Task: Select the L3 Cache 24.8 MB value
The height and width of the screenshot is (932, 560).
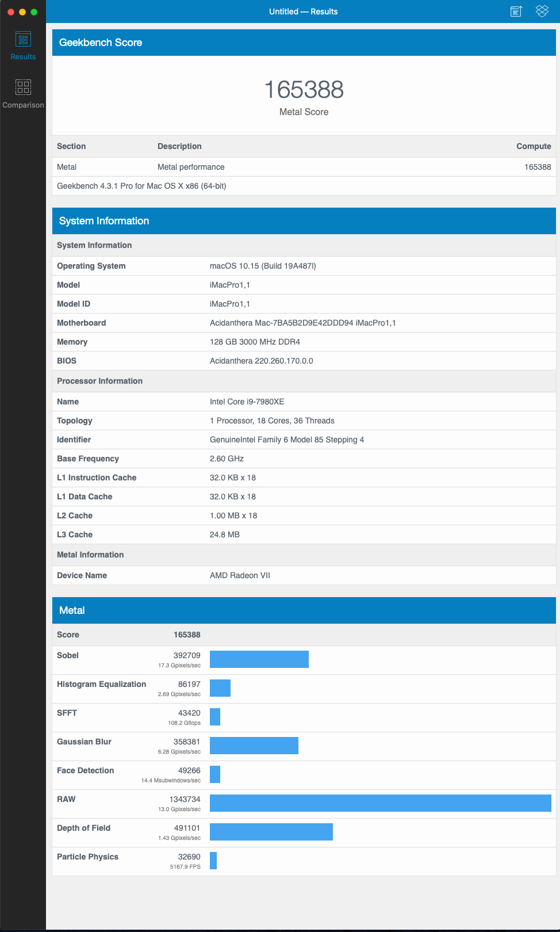Action: [x=225, y=534]
